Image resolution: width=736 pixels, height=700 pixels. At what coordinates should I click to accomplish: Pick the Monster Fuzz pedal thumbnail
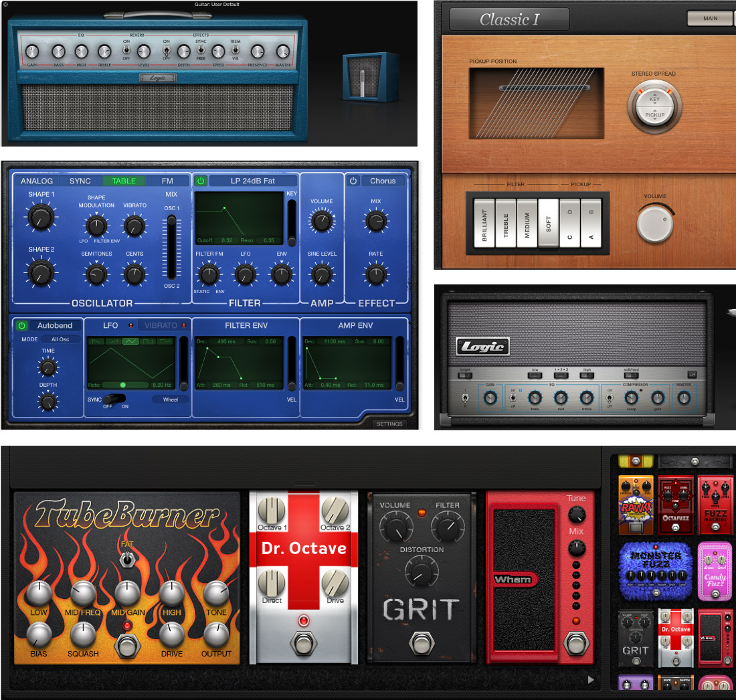click(655, 572)
